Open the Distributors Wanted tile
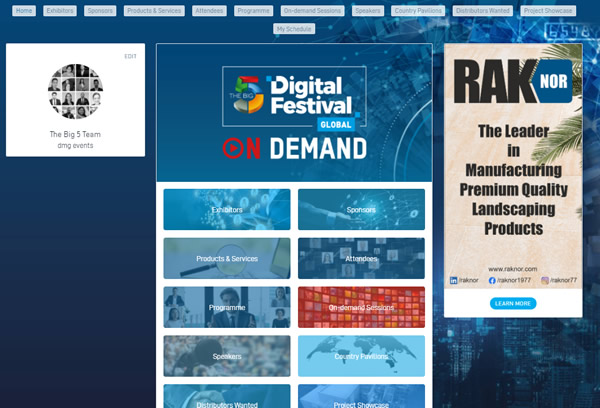This screenshot has height=408, width=600. [227, 397]
